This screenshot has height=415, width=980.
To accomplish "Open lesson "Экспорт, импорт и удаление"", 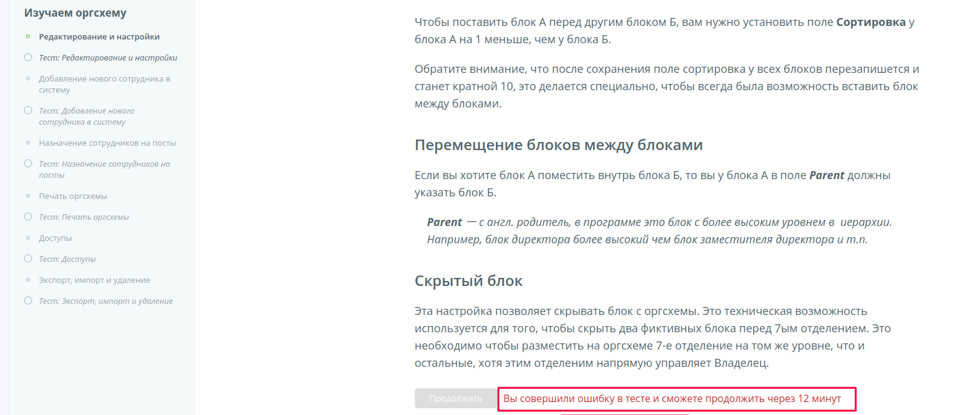I will (95, 280).
